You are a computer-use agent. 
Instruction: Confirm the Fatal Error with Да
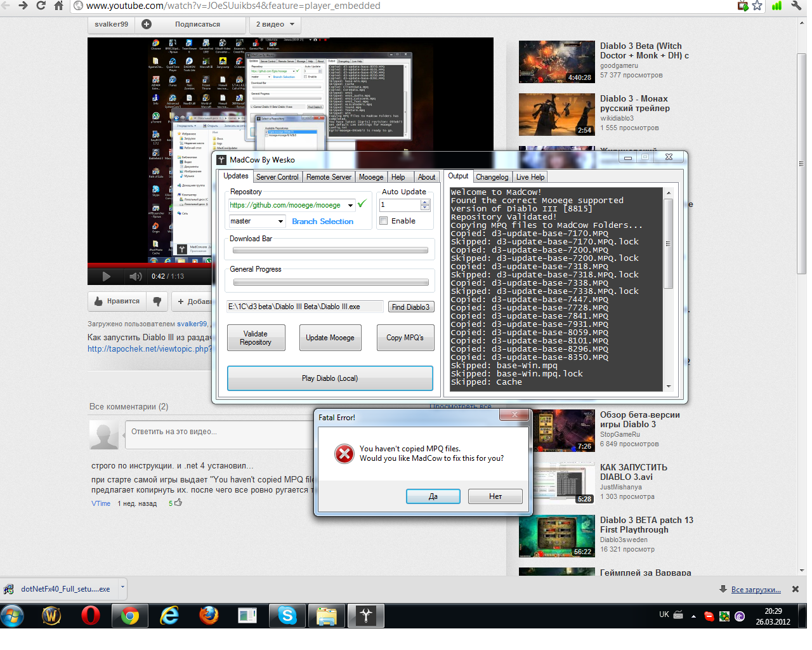coord(433,496)
